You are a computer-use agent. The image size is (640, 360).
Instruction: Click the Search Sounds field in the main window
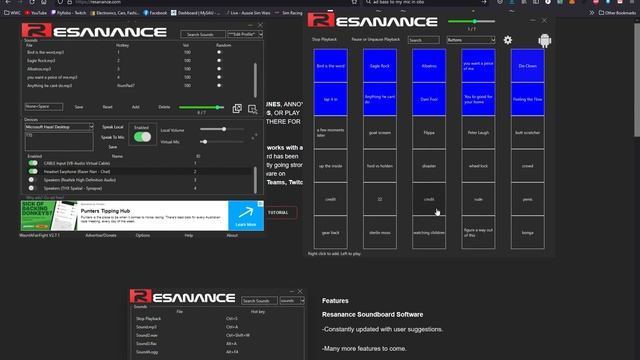[x=203, y=34]
